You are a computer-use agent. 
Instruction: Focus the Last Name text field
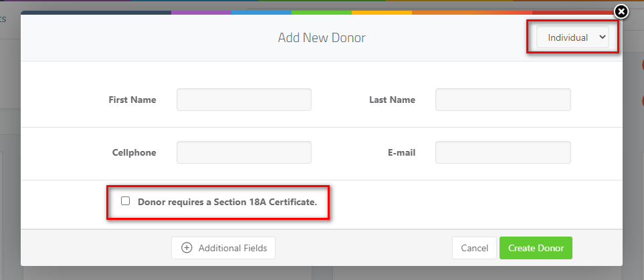click(x=503, y=100)
